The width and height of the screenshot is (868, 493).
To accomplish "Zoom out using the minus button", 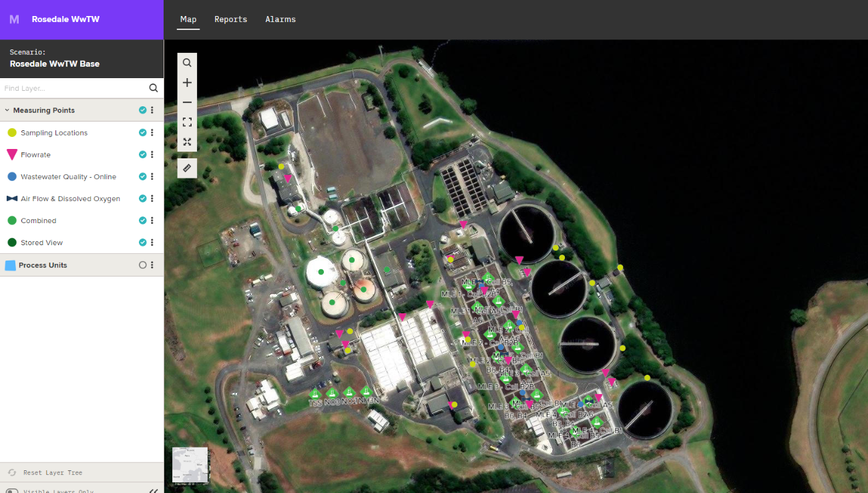I will (x=187, y=102).
